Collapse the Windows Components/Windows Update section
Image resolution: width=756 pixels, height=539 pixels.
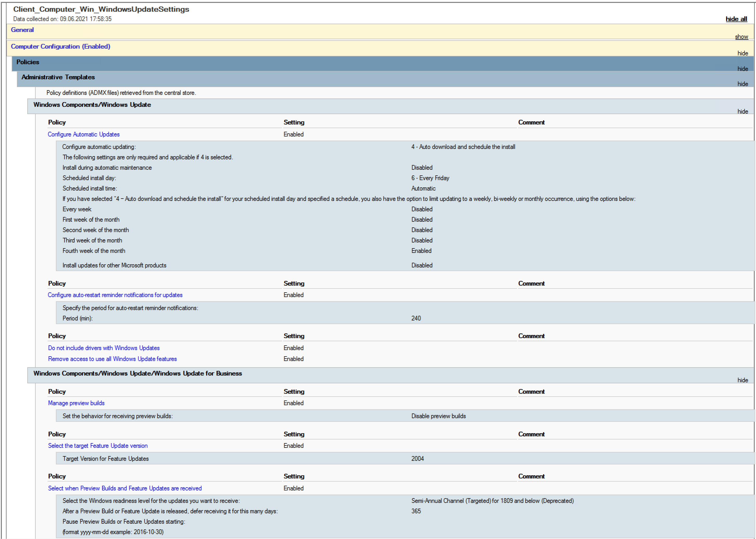(742, 111)
